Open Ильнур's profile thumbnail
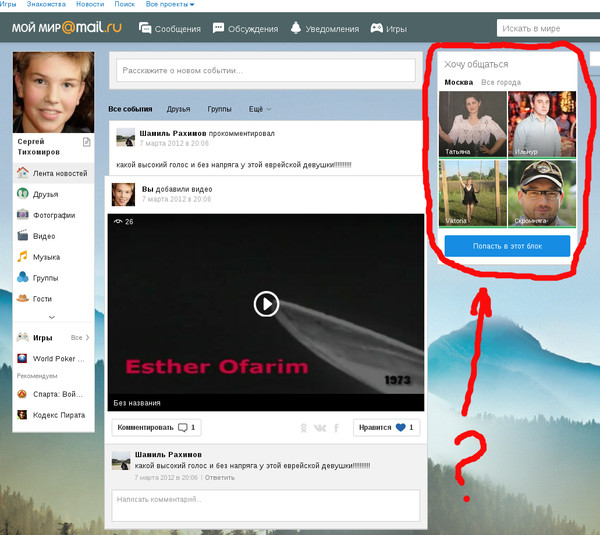The width and height of the screenshot is (600, 535). tap(541, 124)
